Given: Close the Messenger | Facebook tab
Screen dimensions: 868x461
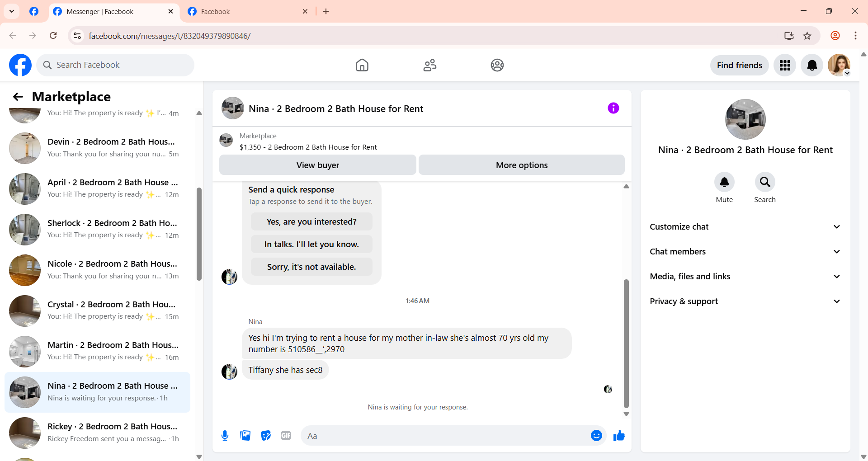Looking at the screenshot, I should tap(170, 11).
